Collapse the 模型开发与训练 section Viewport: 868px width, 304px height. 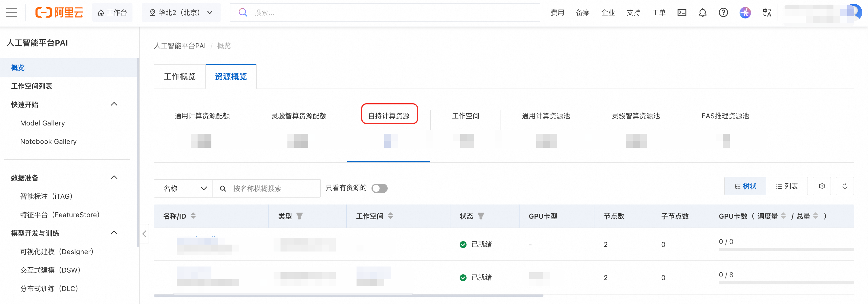click(x=114, y=233)
